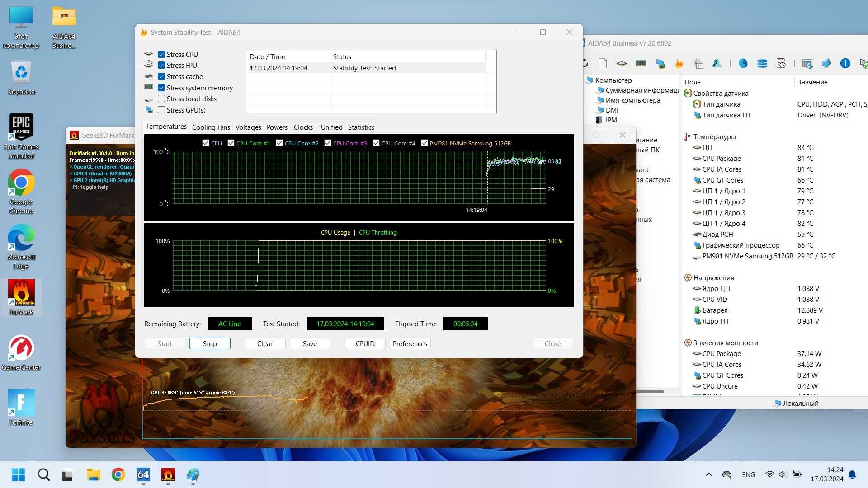The height and width of the screenshot is (488, 868).
Task: Click the Report icon in AIDA64 toolbar
Action: 603,63
